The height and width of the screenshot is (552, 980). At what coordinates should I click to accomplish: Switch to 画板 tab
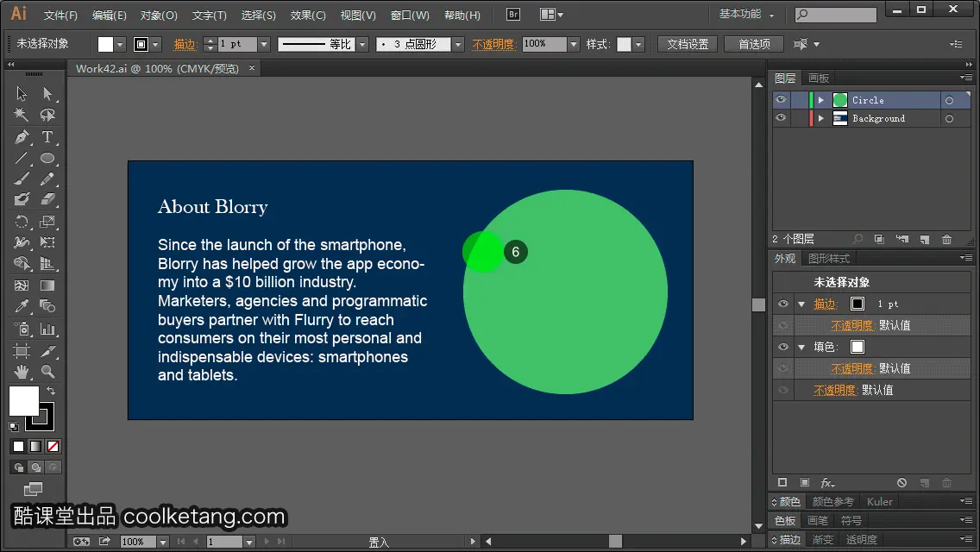[818, 78]
